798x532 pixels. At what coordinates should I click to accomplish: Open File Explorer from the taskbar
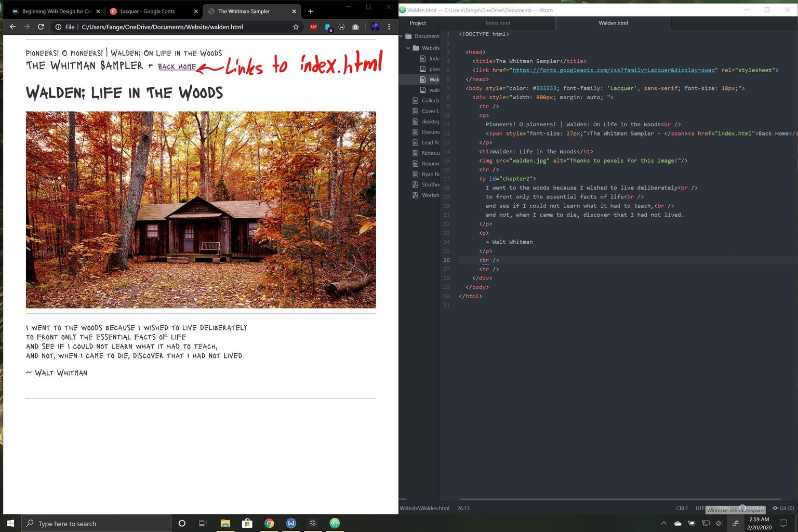225,523
